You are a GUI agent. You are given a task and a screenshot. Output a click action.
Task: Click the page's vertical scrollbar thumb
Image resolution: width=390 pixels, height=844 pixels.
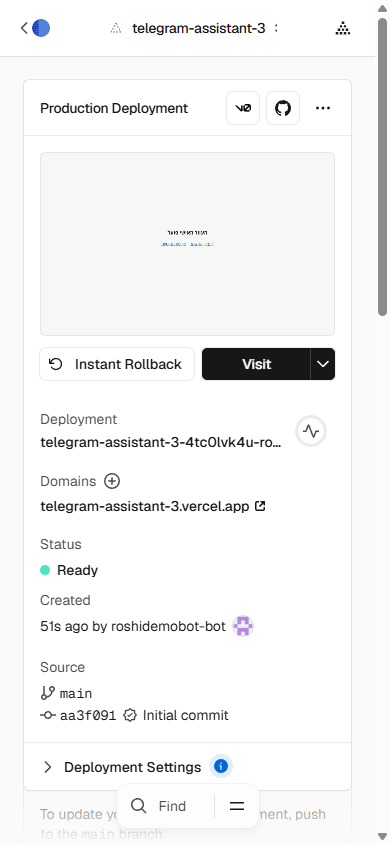tap(382, 167)
